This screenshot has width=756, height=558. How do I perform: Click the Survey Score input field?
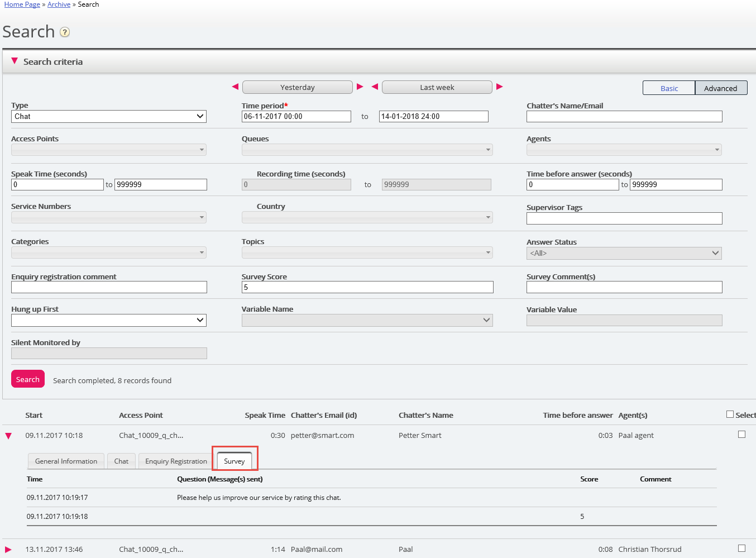[x=367, y=287]
